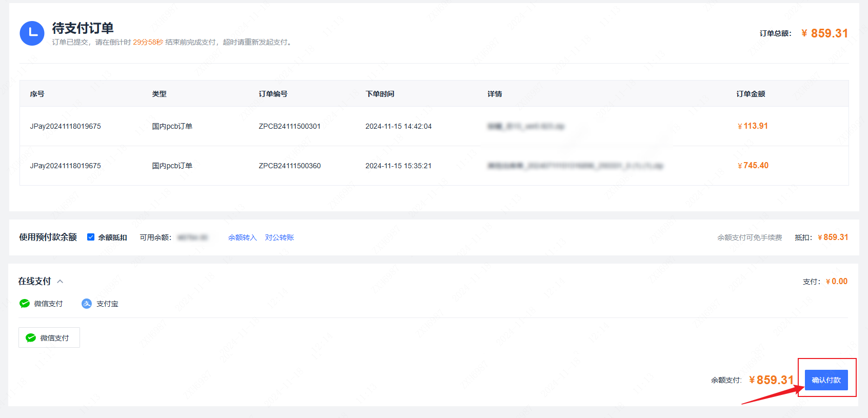Viewport: 868px width, 418px height.
Task: Click the ¥745.40 order amount
Action: [753, 166]
